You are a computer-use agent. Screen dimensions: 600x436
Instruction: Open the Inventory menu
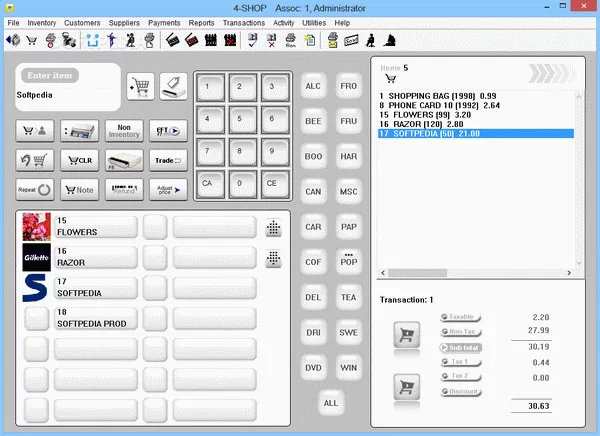(x=41, y=22)
